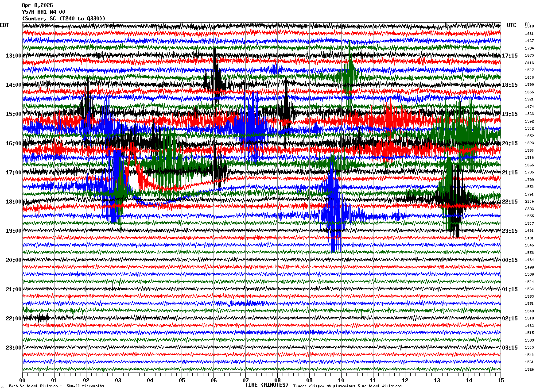Screen dimensions: 536x392
Task: Click the '00:15' UTC time label
Action: pyautogui.click(x=510, y=260)
